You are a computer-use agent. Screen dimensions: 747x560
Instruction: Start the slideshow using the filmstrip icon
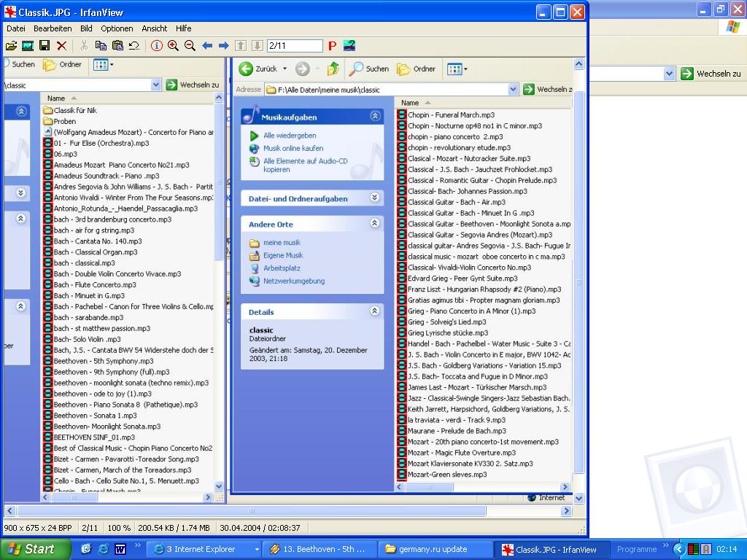click(x=28, y=46)
